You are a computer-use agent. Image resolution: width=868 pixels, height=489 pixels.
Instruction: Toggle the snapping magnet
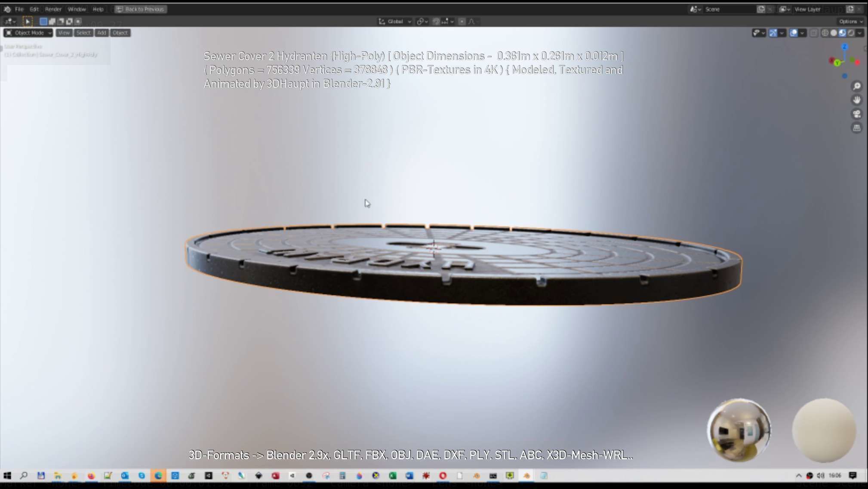(x=436, y=21)
